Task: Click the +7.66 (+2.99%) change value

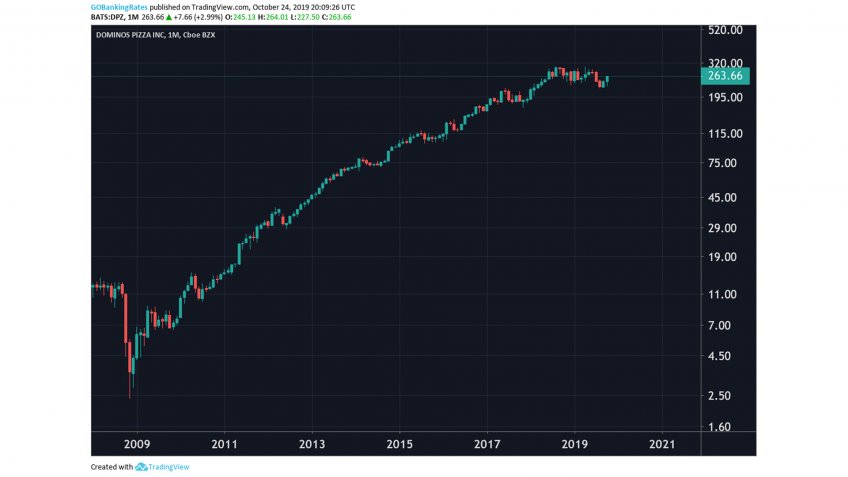Action: pos(198,17)
